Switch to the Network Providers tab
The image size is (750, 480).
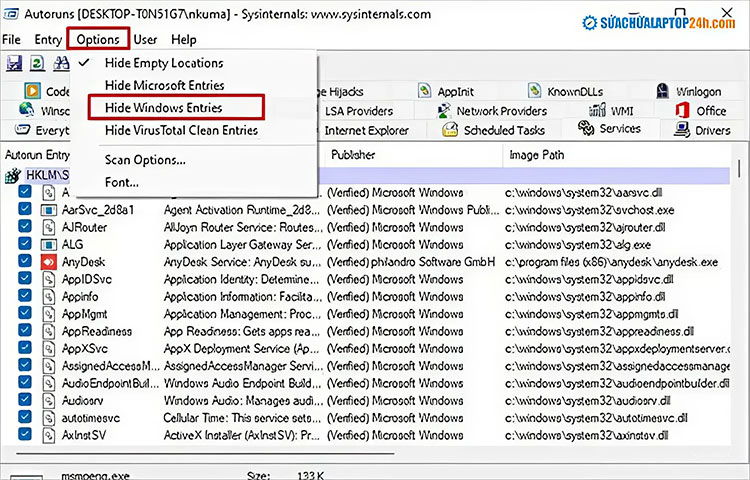493,111
